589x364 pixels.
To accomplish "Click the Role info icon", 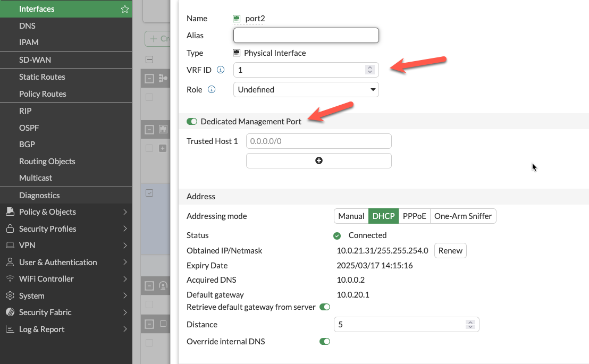I will 212,90.
